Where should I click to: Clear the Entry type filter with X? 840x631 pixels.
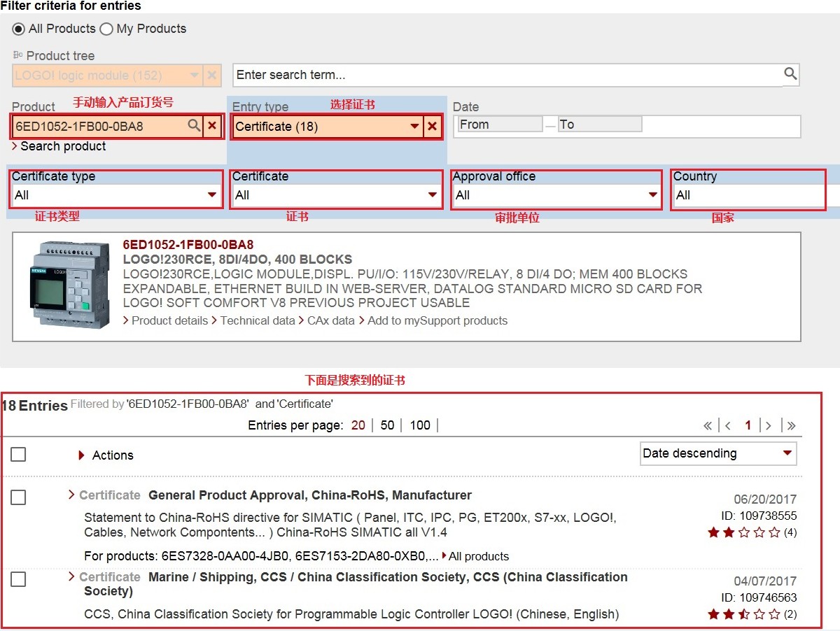tap(433, 127)
